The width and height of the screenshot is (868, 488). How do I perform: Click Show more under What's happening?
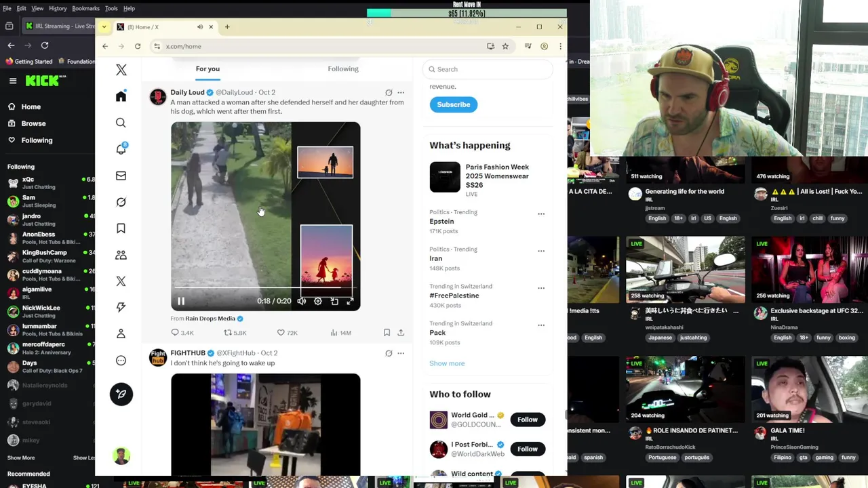point(447,363)
